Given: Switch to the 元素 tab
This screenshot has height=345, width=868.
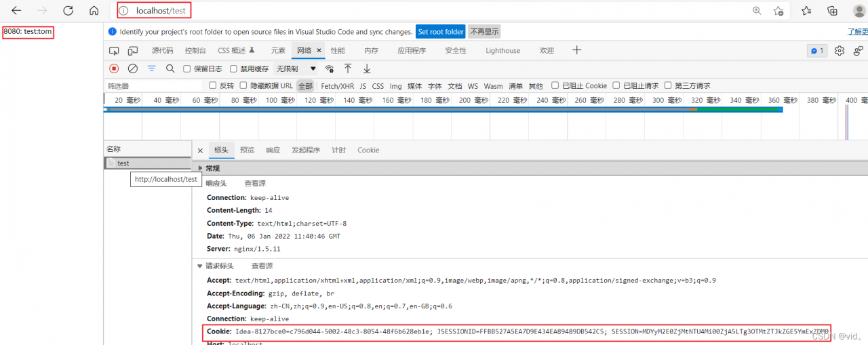Looking at the screenshot, I should pos(278,51).
